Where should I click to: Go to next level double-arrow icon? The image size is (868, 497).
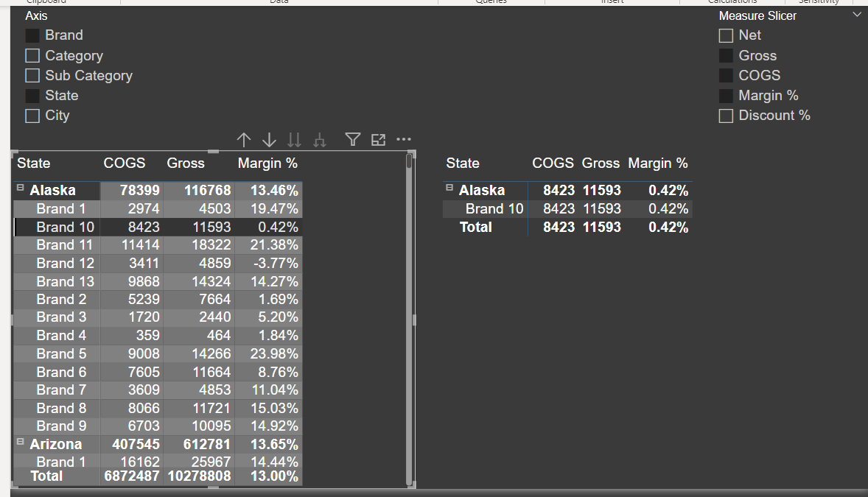tap(295, 140)
